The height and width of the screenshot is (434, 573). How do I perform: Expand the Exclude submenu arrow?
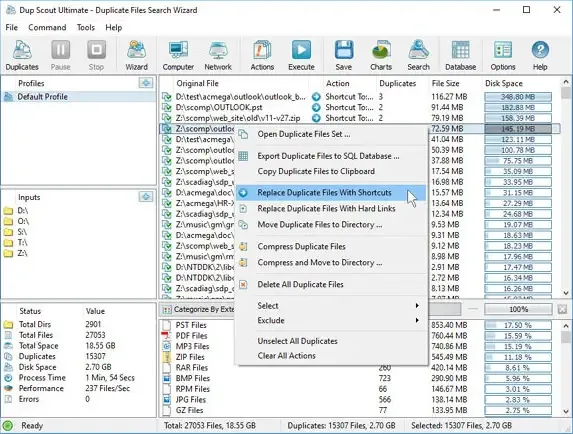pos(417,320)
